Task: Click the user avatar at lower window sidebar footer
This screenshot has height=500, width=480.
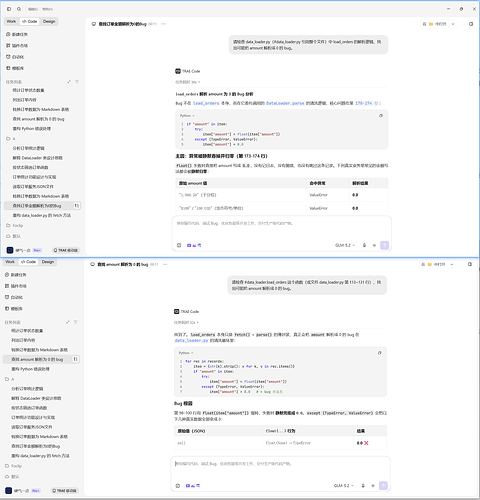Action: point(9,490)
